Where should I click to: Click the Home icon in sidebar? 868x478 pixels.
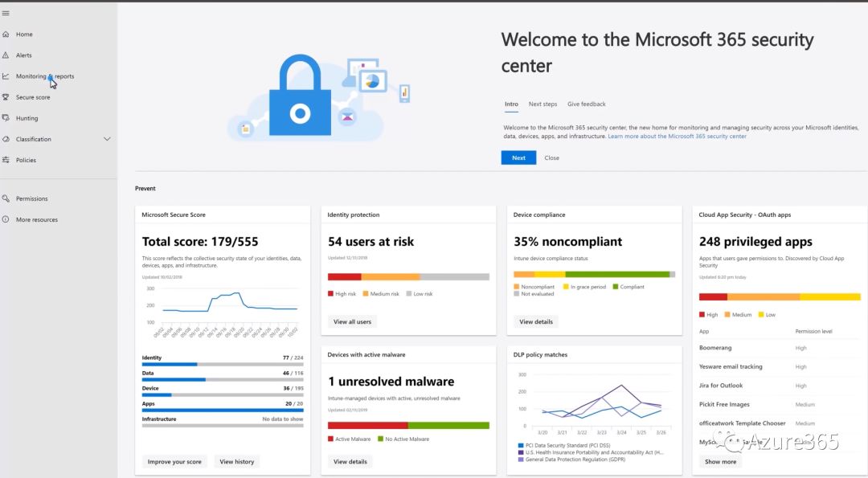pos(6,35)
